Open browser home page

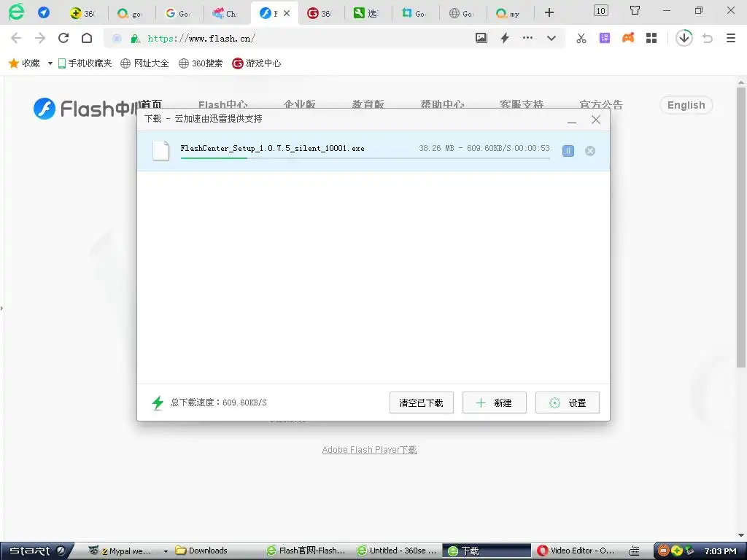point(87,38)
